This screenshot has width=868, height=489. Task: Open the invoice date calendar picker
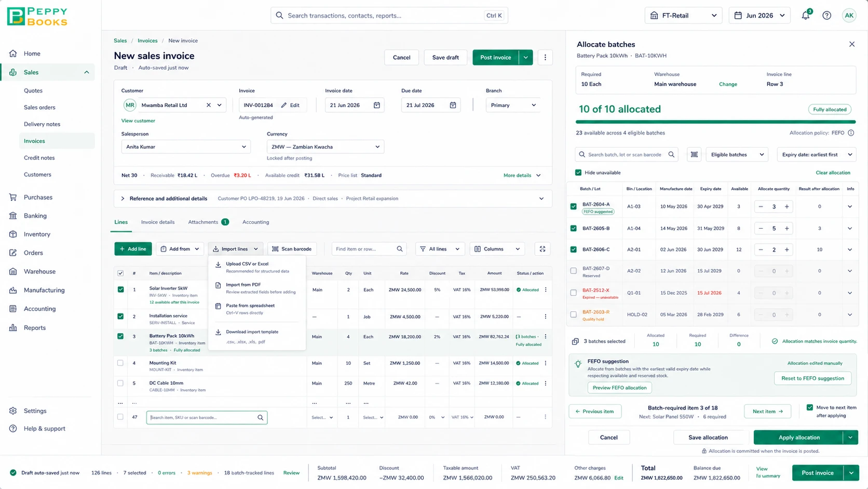(377, 105)
